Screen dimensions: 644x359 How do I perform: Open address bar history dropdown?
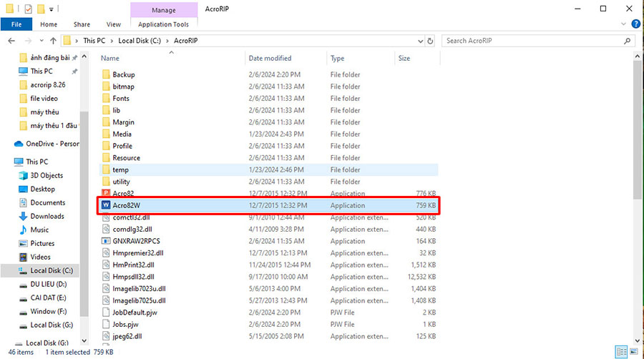pyautogui.click(x=420, y=41)
